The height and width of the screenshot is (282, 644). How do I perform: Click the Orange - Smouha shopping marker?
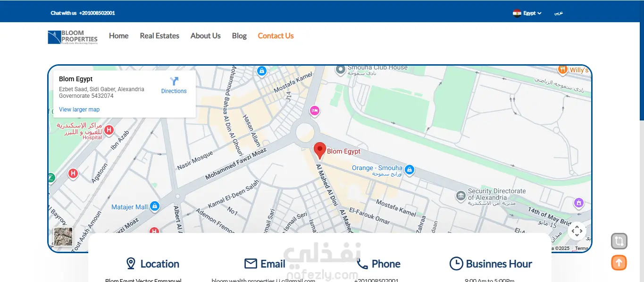(x=410, y=169)
